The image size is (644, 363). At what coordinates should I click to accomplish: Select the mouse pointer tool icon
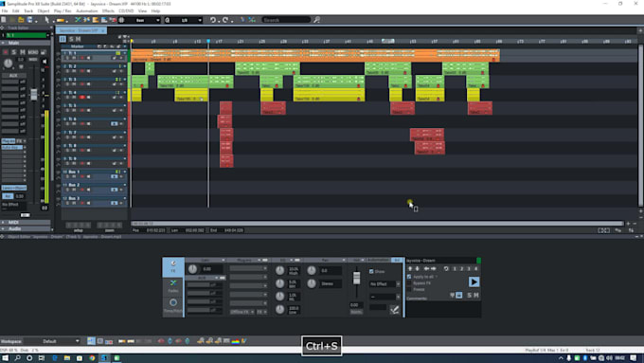46,20
